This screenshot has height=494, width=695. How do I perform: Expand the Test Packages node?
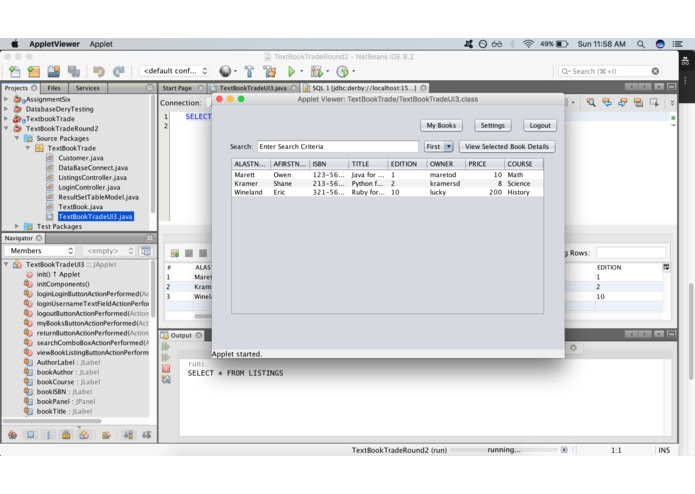coord(17,226)
